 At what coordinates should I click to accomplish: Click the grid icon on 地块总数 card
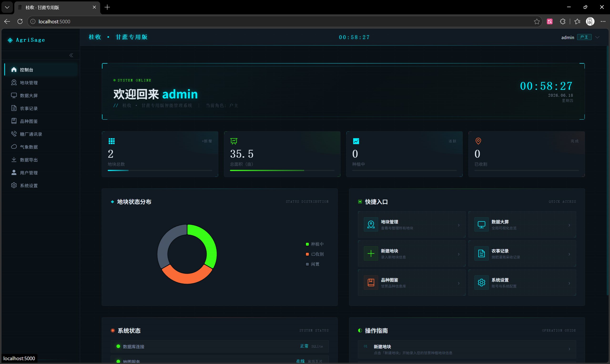(x=112, y=141)
